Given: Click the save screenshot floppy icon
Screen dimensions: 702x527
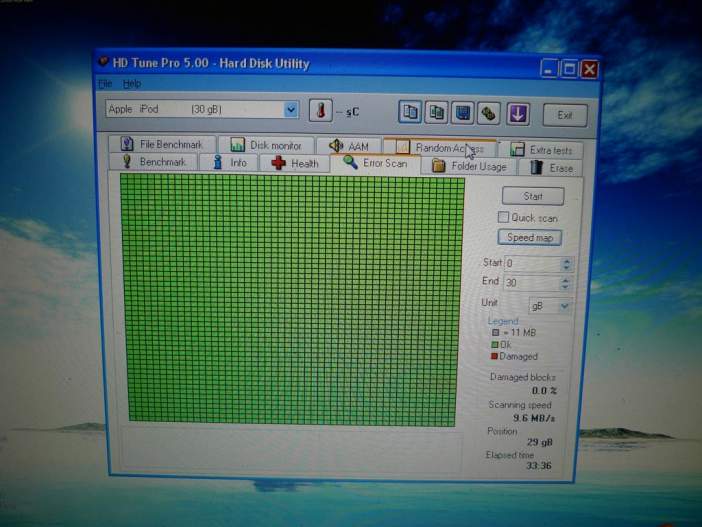Looking at the screenshot, I should pos(462,112).
